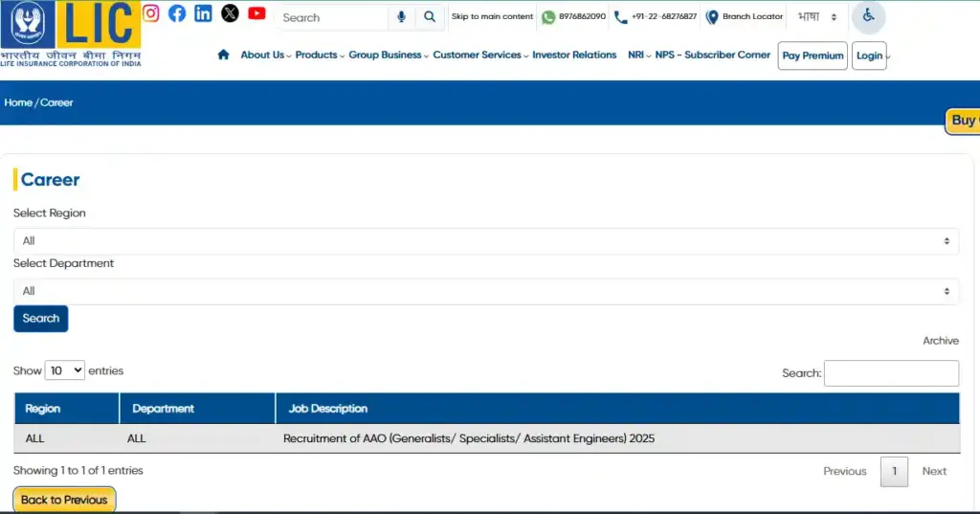Click the +91-22-68276827 phone number
980x514 pixels.
click(x=664, y=17)
